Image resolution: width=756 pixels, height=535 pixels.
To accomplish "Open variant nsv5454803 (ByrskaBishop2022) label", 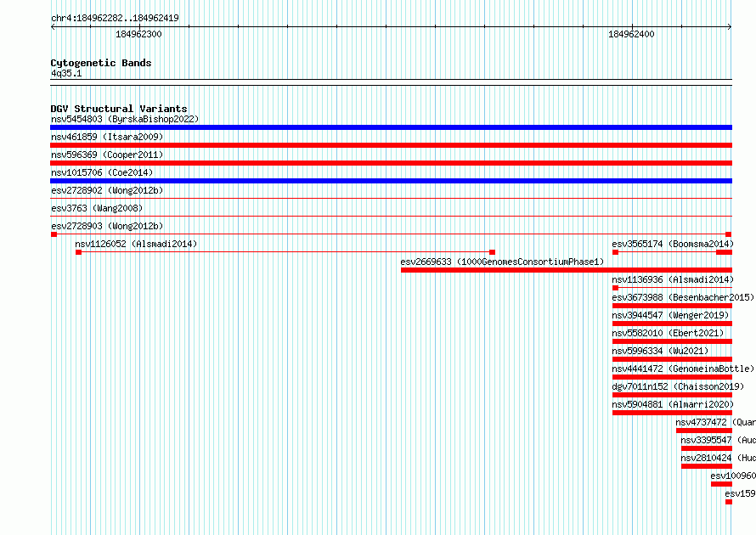I will tap(125, 119).
